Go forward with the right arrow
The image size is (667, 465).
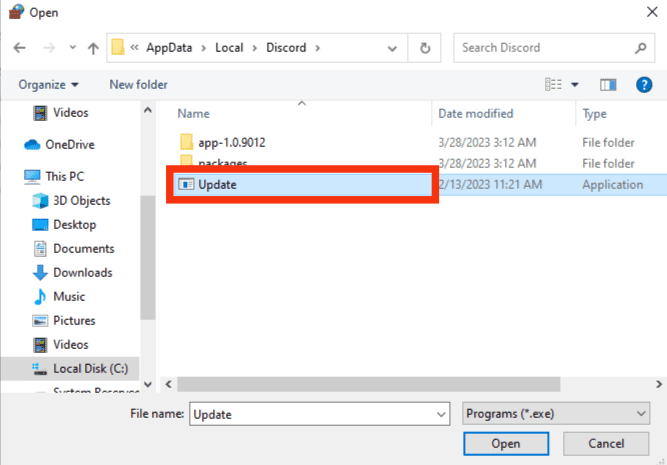pos(49,48)
